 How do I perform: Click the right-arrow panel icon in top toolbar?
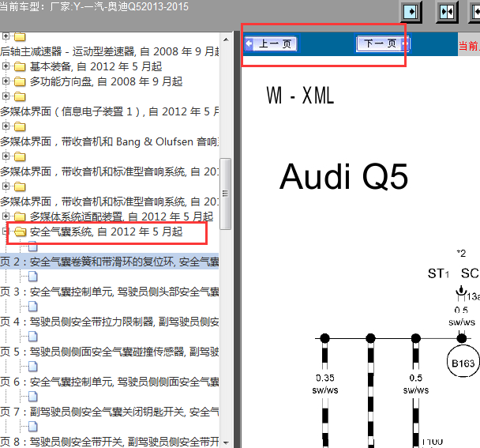pyautogui.click(x=411, y=12)
